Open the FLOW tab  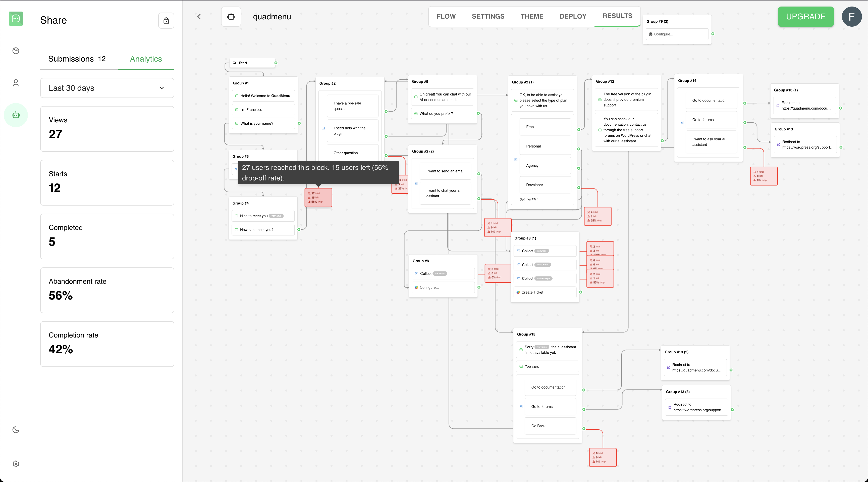[446, 16]
